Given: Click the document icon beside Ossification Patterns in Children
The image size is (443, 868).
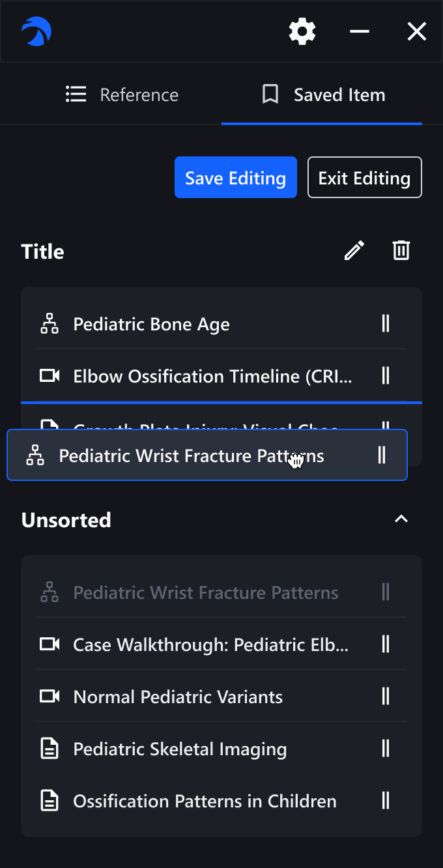Looking at the screenshot, I should [50, 801].
